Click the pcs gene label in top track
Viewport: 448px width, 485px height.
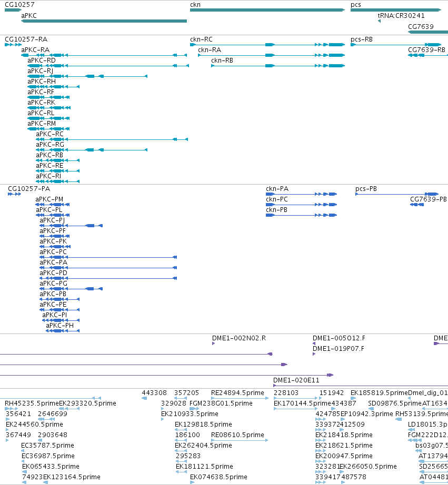tap(356, 5)
